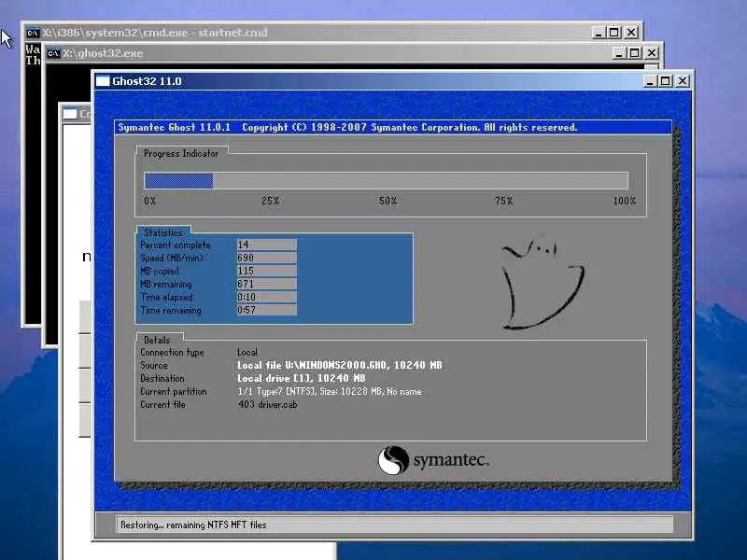Click the MB remaining value 671
The height and width of the screenshot is (560, 747).
pyautogui.click(x=266, y=284)
